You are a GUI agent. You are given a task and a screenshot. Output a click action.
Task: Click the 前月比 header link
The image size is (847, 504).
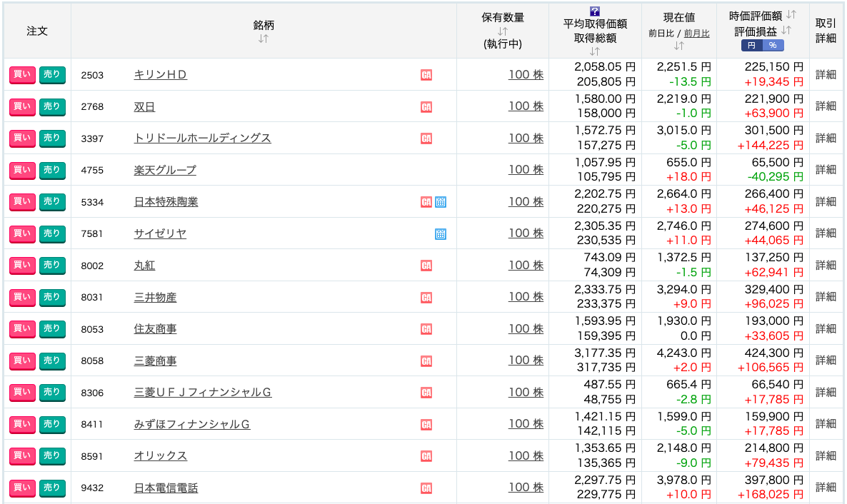(697, 34)
